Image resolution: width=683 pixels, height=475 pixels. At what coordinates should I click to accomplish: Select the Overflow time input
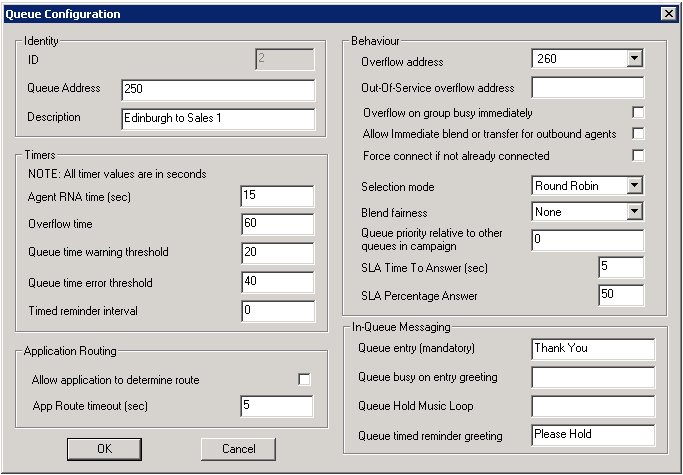tap(277, 225)
